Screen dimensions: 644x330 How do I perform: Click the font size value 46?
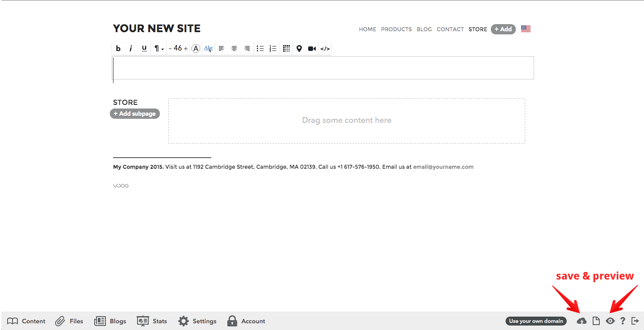[x=178, y=48]
